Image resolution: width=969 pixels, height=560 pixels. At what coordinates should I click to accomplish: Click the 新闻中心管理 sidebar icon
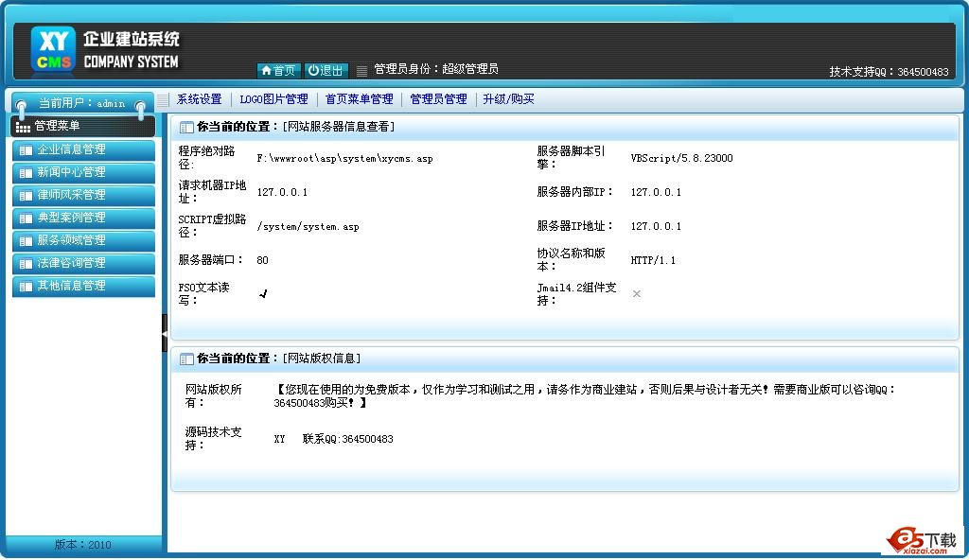click(25, 172)
